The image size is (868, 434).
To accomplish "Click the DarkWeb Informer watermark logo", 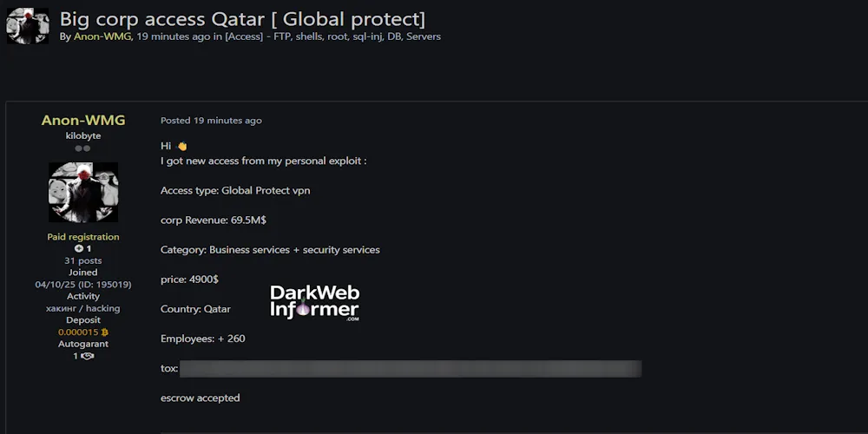I will click(x=314, y=304).
